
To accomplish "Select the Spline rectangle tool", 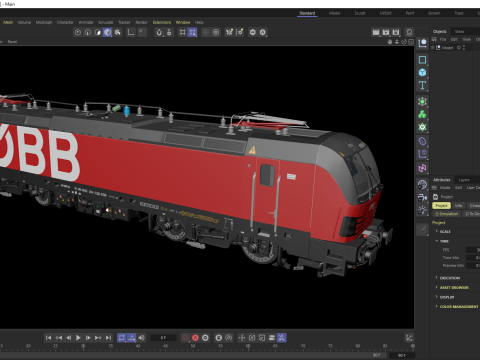I will pos(422,60).
